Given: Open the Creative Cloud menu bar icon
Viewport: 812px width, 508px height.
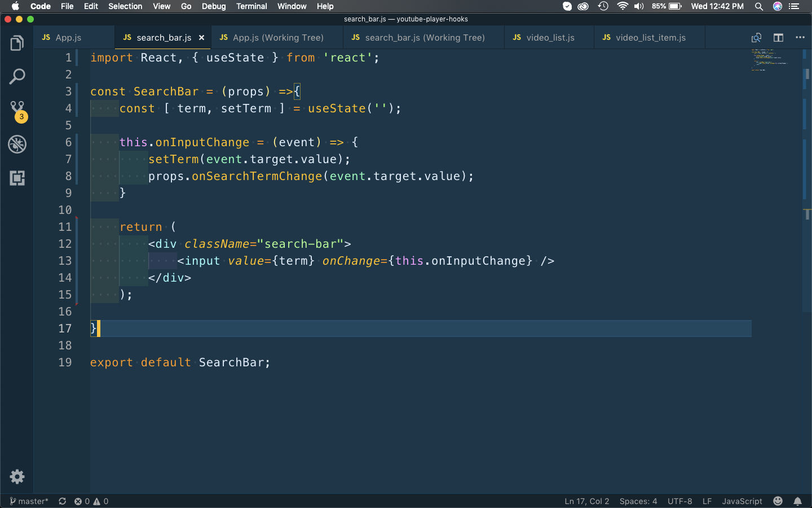Looking at the screenshot, I should pos(584,6).
